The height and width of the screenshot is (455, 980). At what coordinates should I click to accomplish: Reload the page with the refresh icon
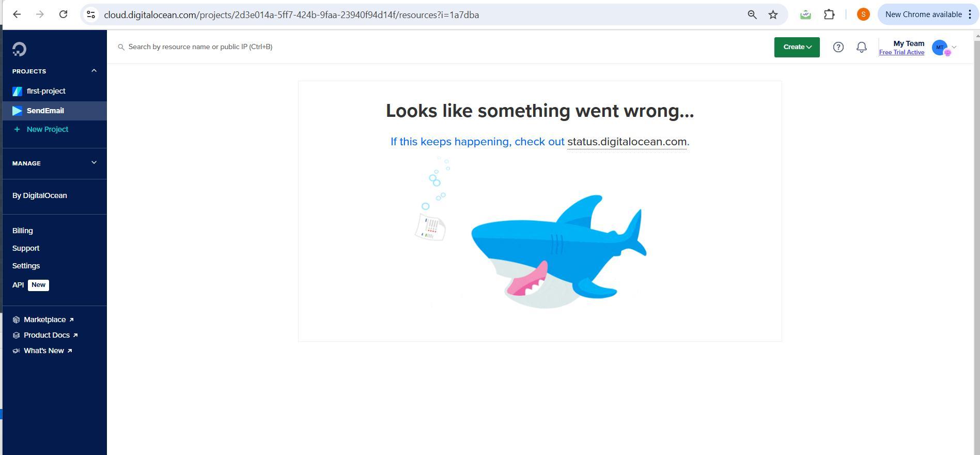point(63,14)
